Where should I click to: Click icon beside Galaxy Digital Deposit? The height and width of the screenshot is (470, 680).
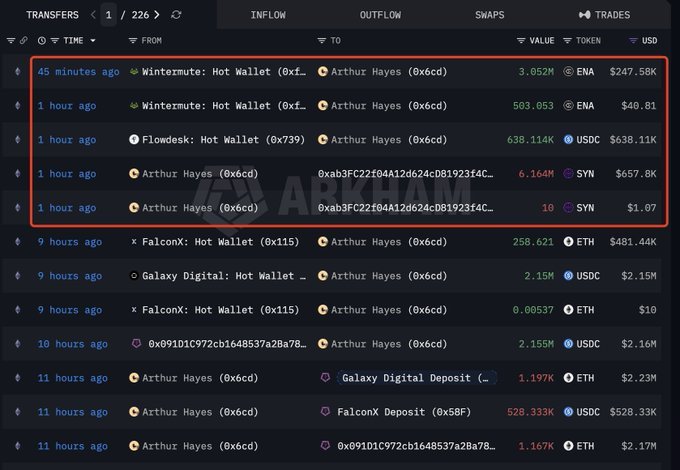(x=325, y=378)
